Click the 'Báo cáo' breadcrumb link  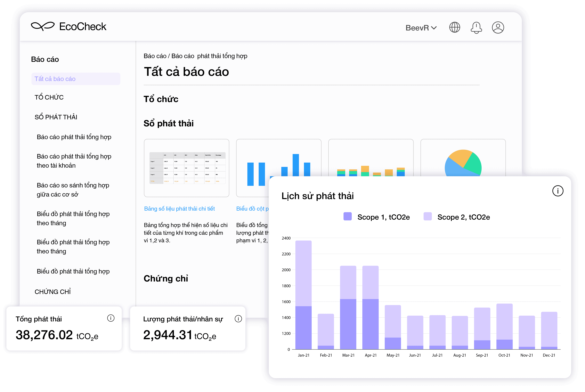(x=155, y=56)
